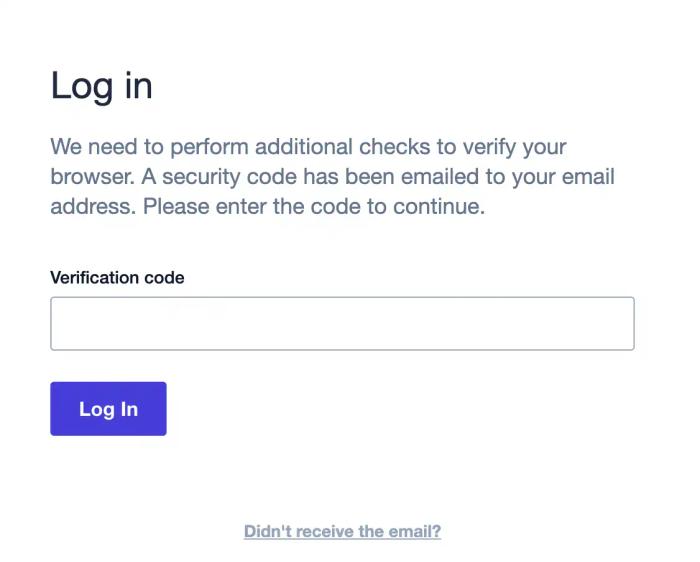Click the "Verification code" field label

117,277
